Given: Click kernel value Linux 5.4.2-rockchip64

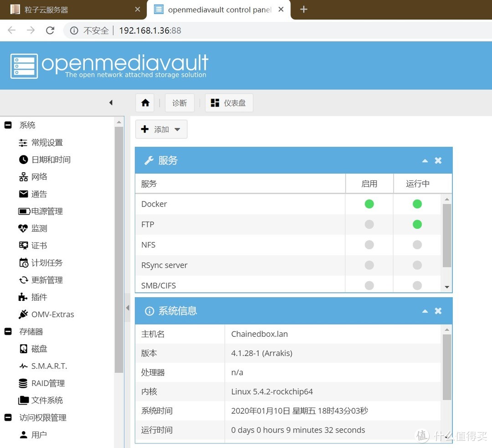Looking at the screenshot, I should click(272, 392).
